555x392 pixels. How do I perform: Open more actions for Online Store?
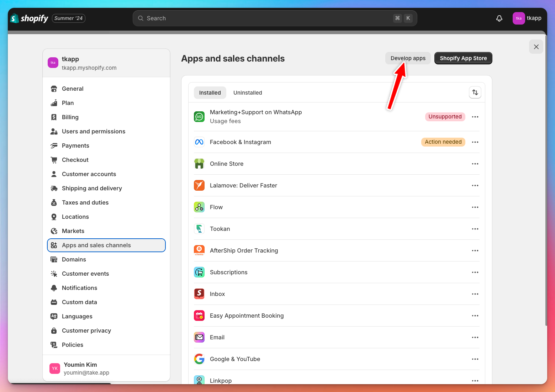click(475, 164)
